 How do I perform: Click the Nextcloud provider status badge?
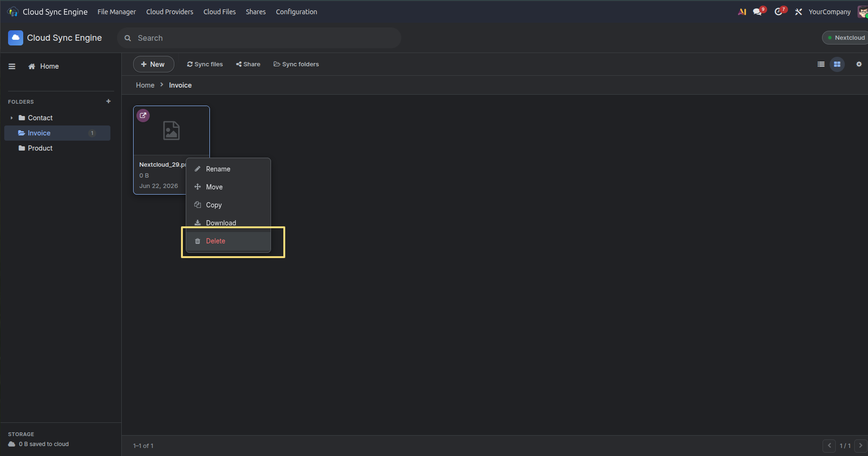[846, 38]
